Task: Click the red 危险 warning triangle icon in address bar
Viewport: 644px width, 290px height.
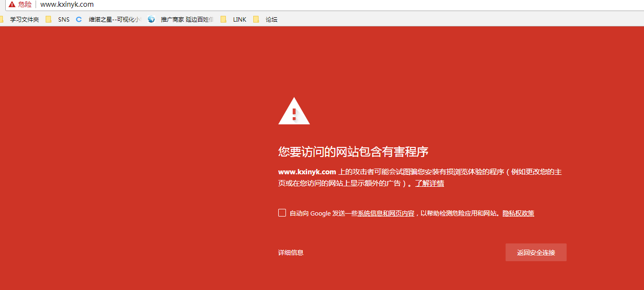Action: (x=12, y=5)
